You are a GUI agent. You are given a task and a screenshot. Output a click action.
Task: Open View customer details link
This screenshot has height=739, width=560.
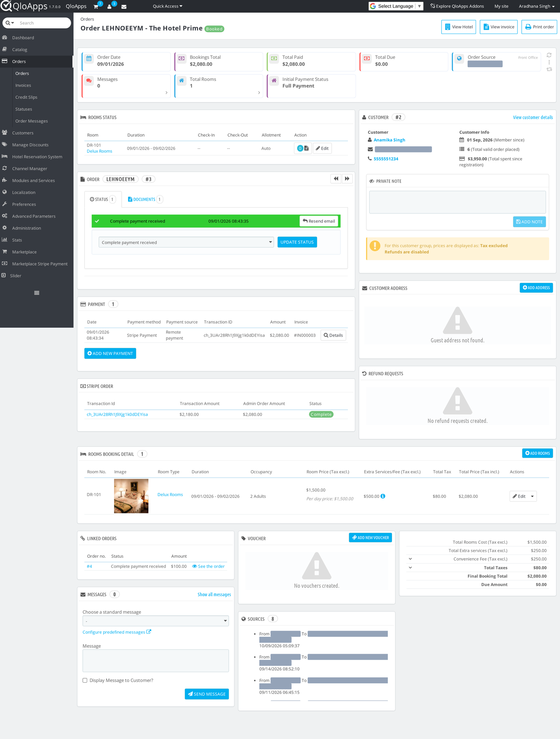pos(533,117)
